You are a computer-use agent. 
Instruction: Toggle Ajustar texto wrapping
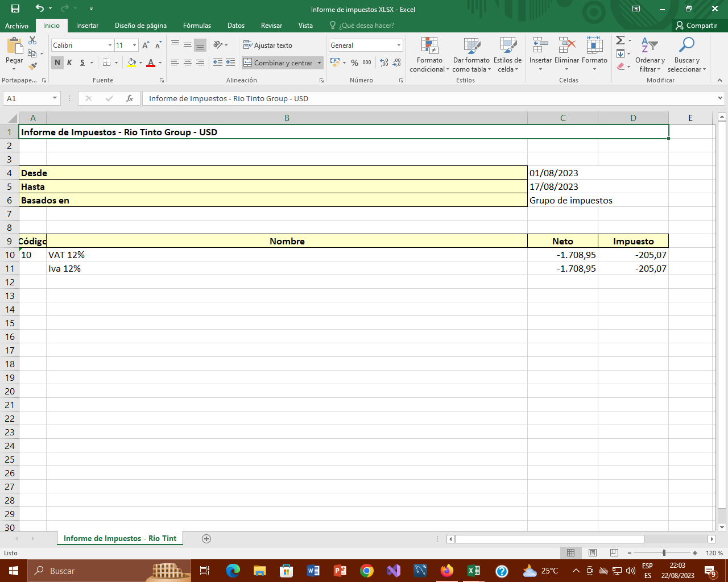[x=268, y=45]
